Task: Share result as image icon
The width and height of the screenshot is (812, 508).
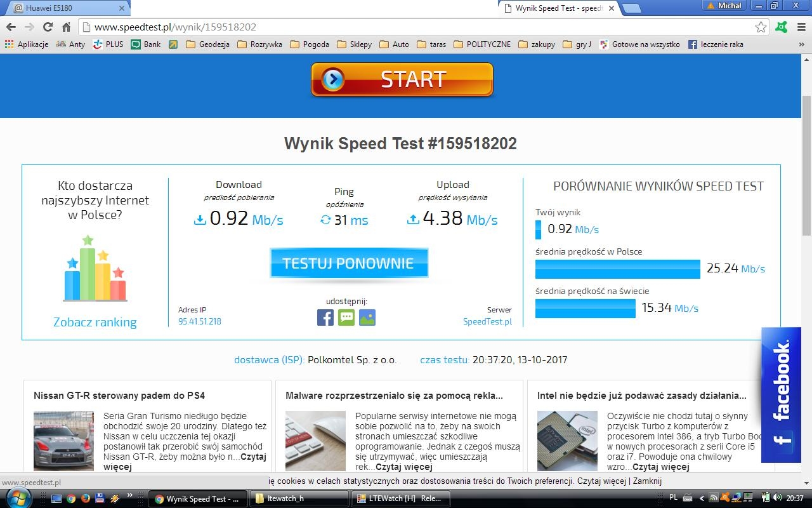Action: pyautogui.click(x=367, y=317)
